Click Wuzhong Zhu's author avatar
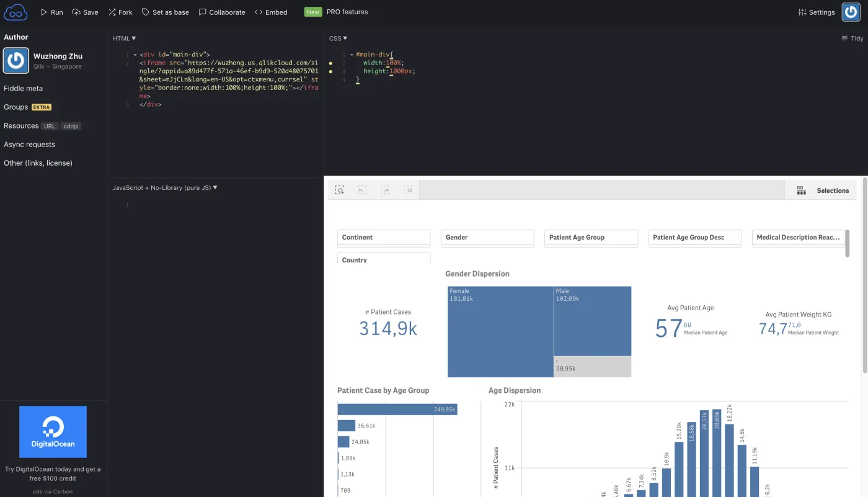 pyautogui.click(x=15, y=61)
